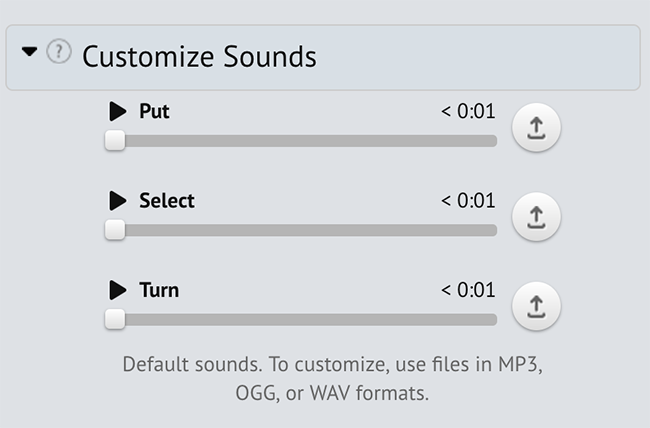The width and height of the screenshot is (650, 428).
Task: Open help for Customize Sounds
Action: tap(59, 51)
